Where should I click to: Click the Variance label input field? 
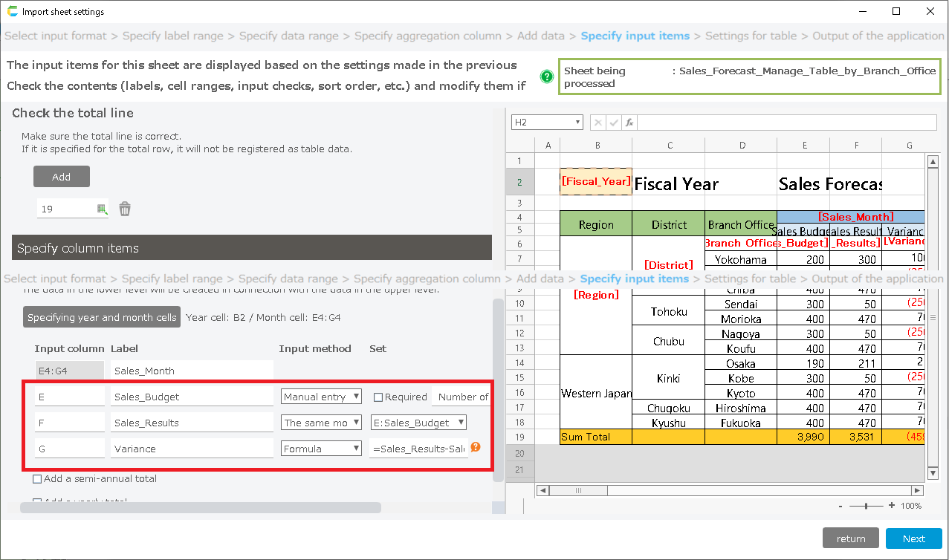point(192,449)
